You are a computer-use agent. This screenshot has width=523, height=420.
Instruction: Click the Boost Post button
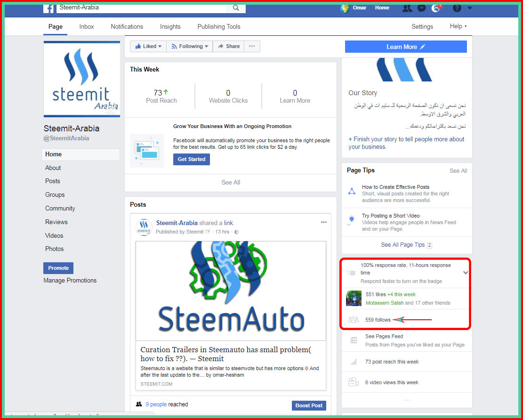(x=309, y=406)
